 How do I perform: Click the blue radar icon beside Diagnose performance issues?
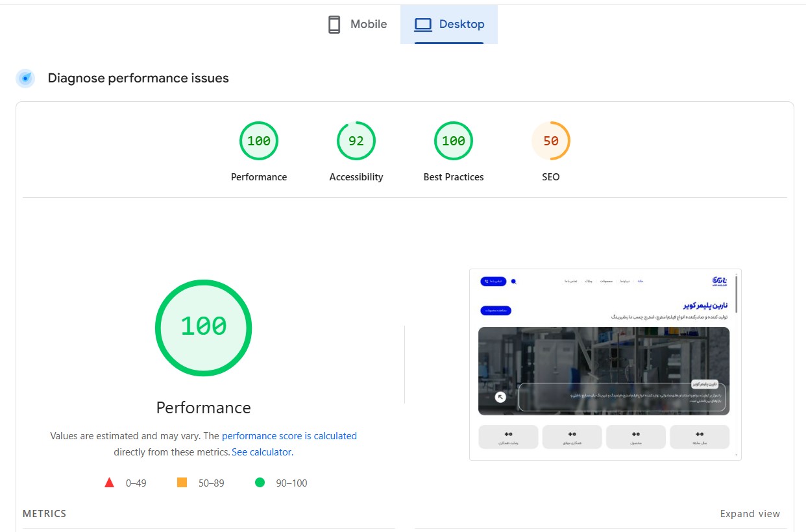[25, 79]
